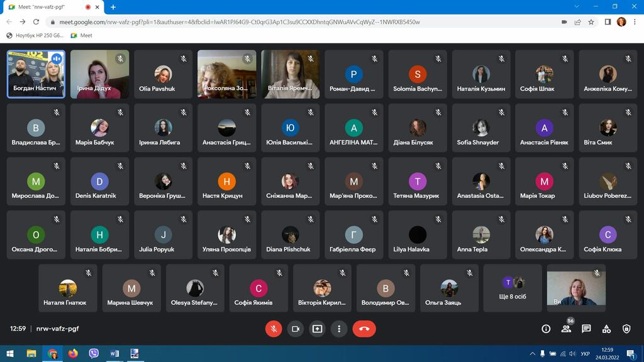Open a new browser tab

(x=113, y=7)
